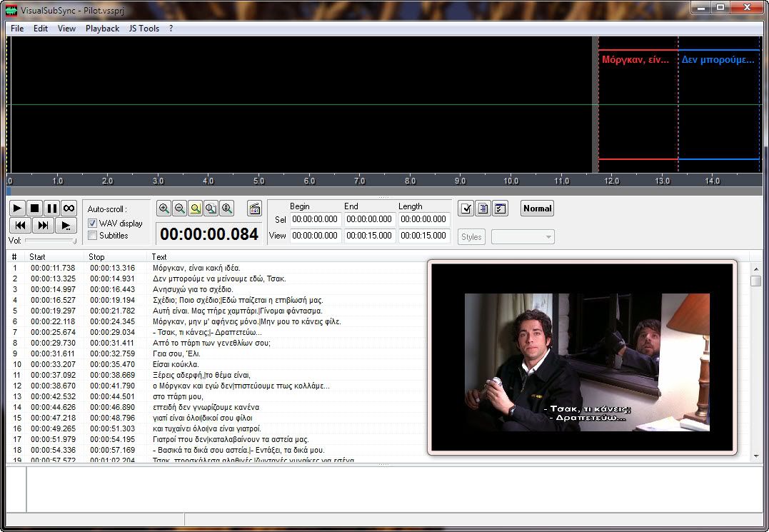
Task: Skip to the next subtitle
Action: [43, 226]
